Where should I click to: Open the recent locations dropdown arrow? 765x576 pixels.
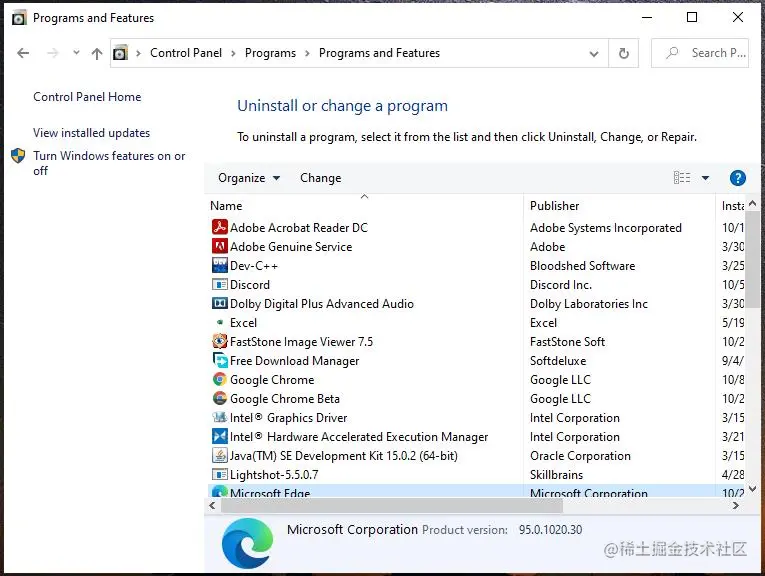(76, 52)
